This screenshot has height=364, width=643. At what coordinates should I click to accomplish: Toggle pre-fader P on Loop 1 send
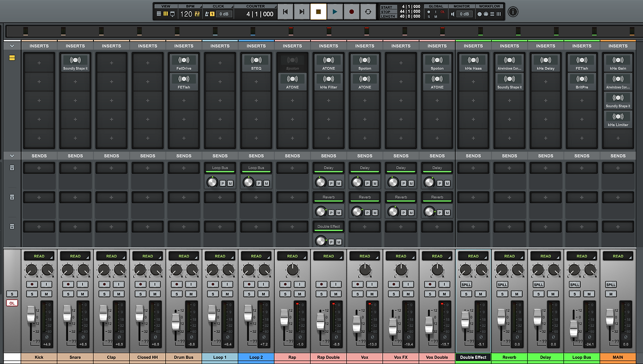[x=223, y=184]
